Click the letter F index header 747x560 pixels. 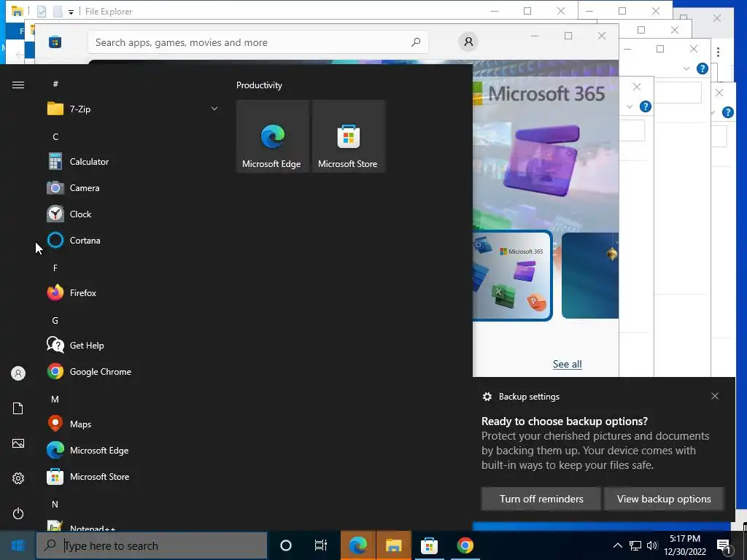coord(55,268)
